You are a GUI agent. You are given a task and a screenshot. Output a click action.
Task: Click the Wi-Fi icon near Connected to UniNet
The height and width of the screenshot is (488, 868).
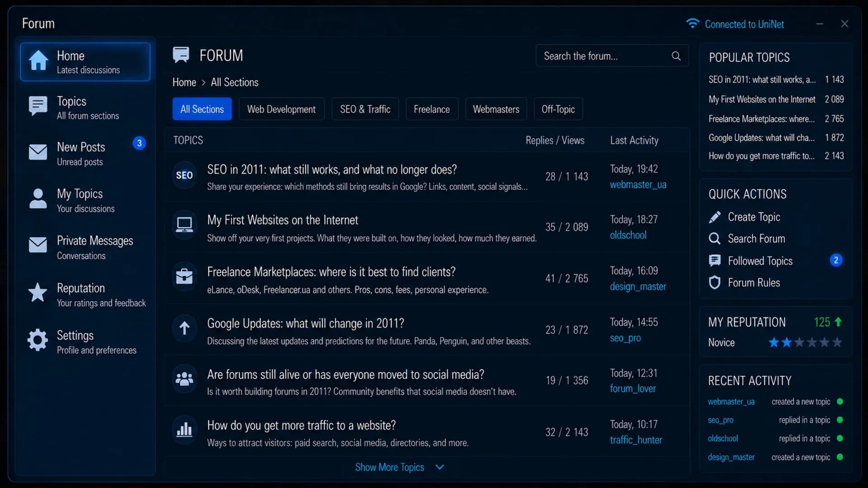[693, 23]
